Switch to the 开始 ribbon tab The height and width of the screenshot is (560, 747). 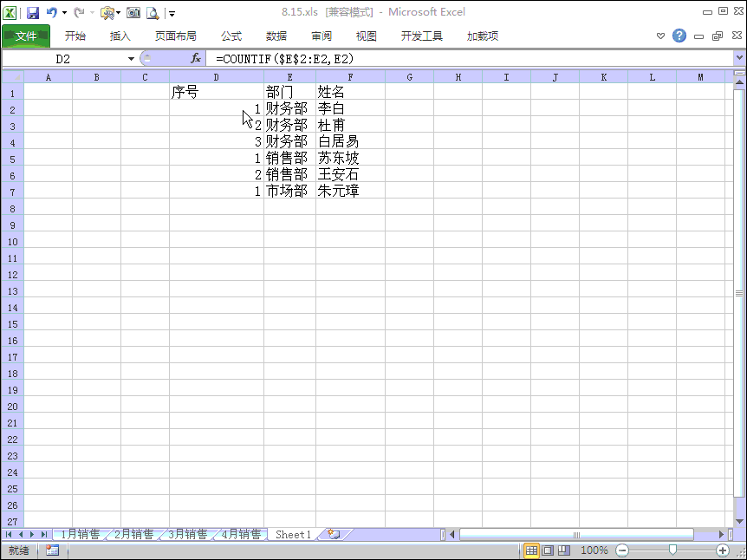coord(75,36)
